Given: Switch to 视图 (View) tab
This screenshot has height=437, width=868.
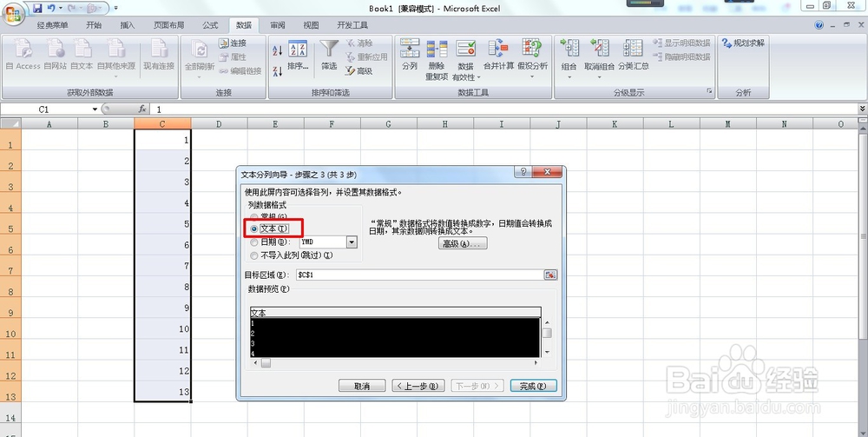Looking at the screenshot, I should (311, 25).
